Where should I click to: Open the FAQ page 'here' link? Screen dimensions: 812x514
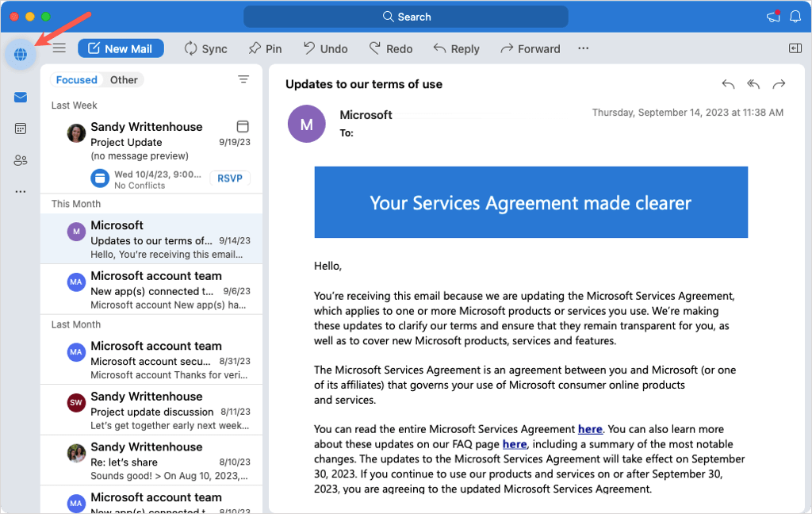pos(514,444)
